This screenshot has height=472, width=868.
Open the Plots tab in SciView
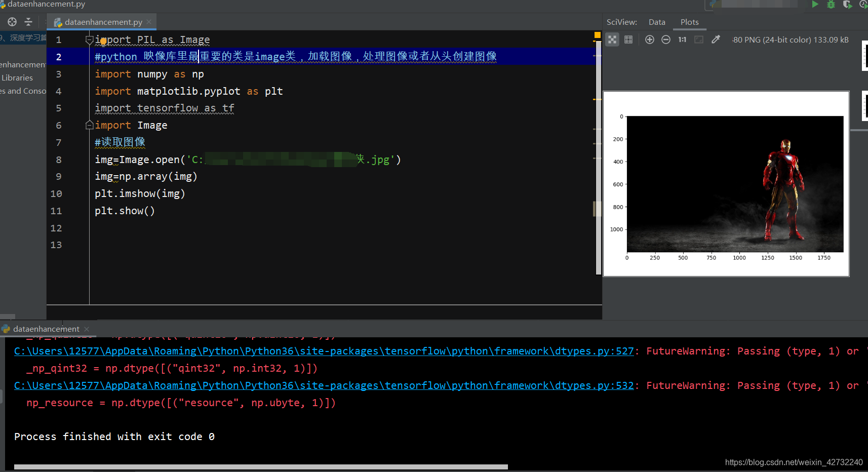pos(690,22)
